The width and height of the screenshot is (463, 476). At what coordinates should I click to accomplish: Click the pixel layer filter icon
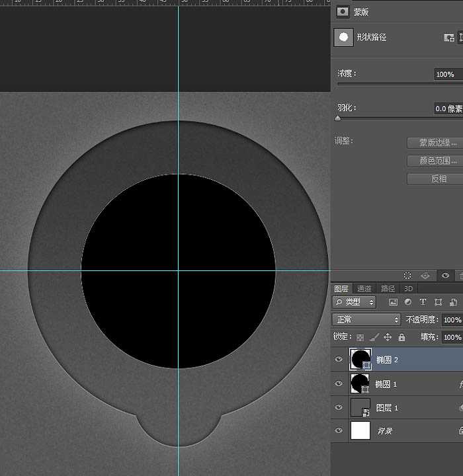pos(394,302)
